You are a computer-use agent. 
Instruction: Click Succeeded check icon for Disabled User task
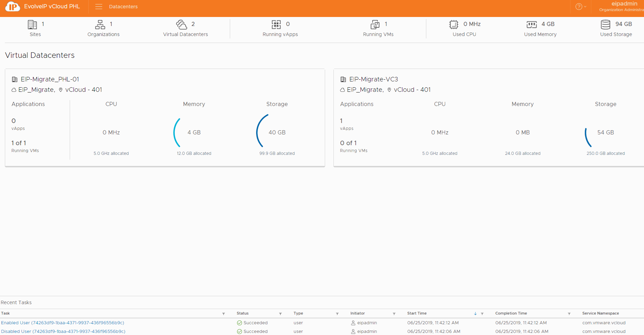point(240,332)
